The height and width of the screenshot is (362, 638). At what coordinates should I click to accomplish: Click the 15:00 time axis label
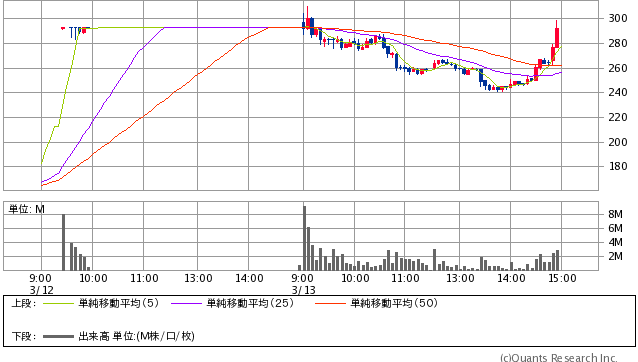click(x=562, y=279)
